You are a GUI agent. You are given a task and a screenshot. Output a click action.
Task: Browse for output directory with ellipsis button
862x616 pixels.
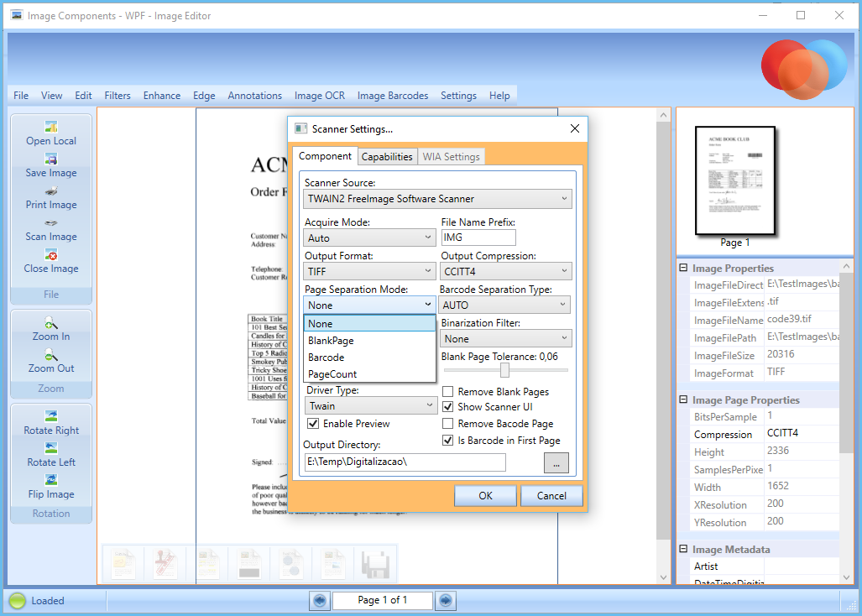[x=556, y=462]
